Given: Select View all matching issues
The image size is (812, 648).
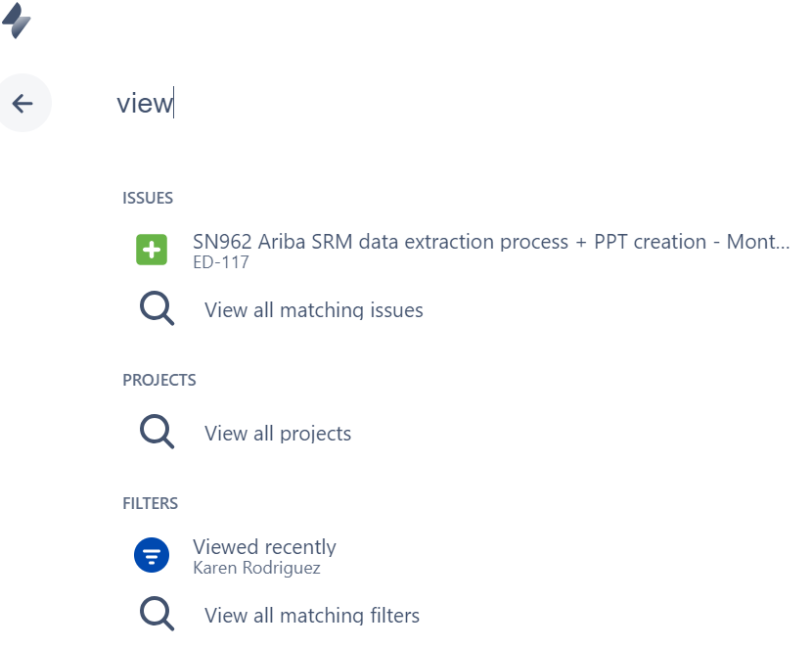Looking at the screenshot, I should (313, 310).
